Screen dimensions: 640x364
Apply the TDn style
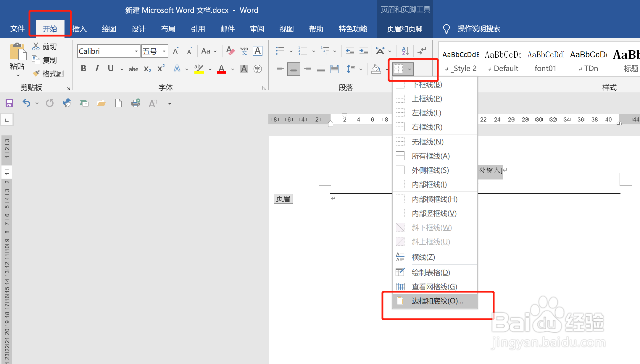click(x=588, y=61)
